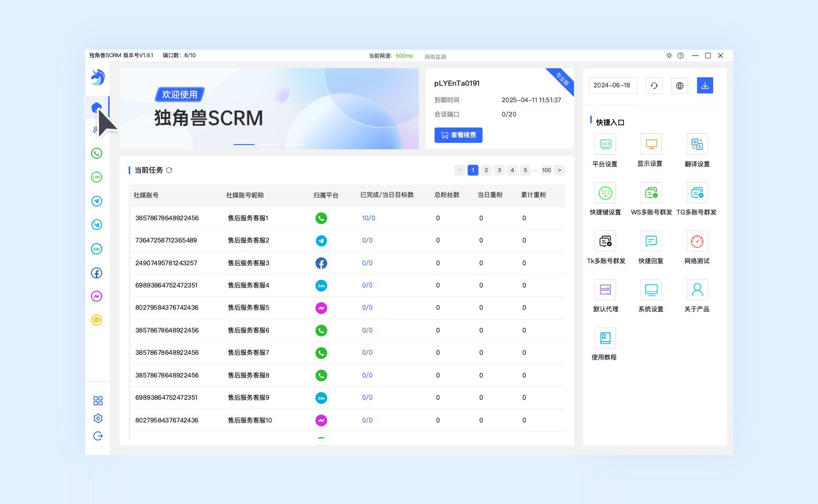This screenshot has width=818, height=504.
Task: Click the globe language button
Action: click(680, 85)
